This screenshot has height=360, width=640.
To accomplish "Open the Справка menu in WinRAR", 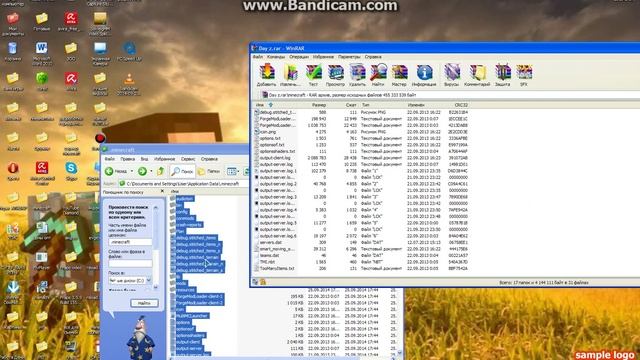I will click(x=373, y=57).
